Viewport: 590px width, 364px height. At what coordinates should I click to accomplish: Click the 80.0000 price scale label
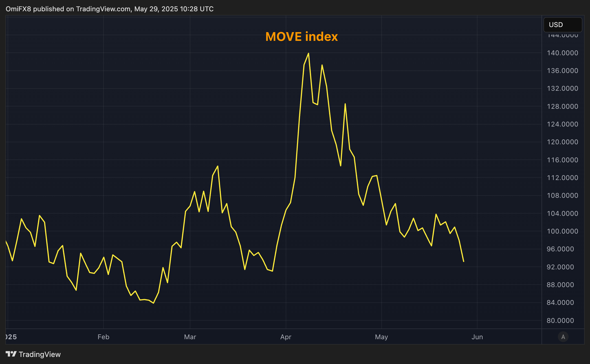click(560, 321)
